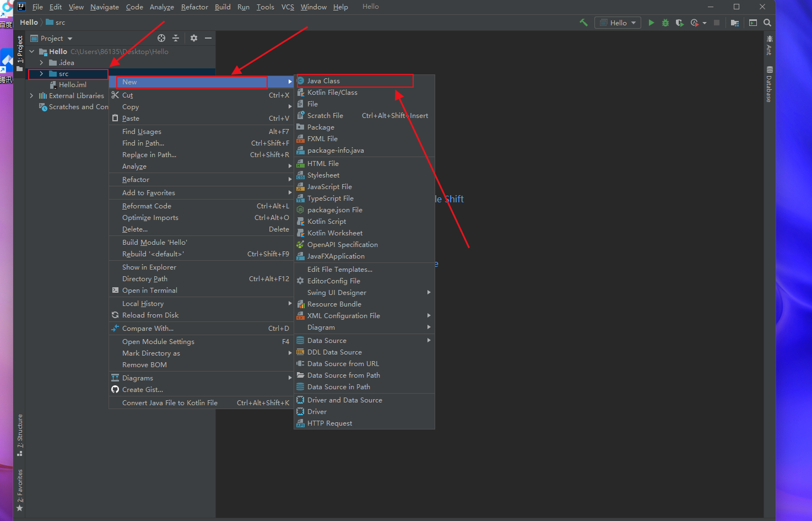Viewport: 812px width, 521px height.
Task: Hide the Project tool window
Action: [x=208, y=38]
